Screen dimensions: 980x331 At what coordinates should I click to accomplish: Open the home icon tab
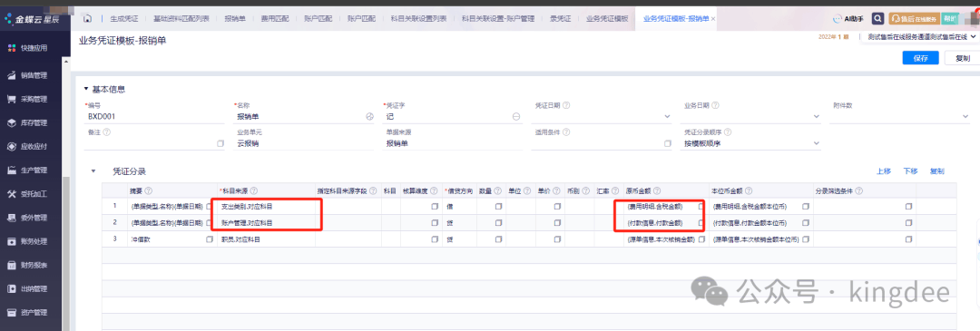coord(87,19)
